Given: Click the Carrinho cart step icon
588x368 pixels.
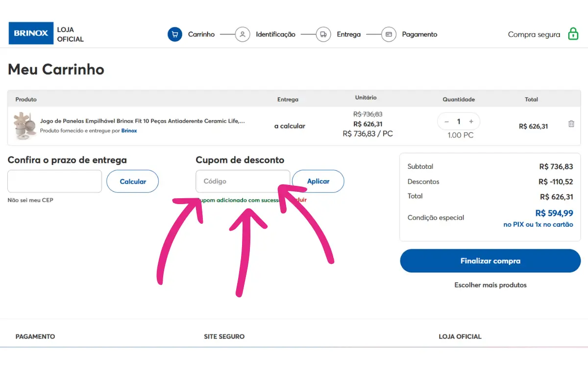Looking at the screenshot, I should pos(175,34).
